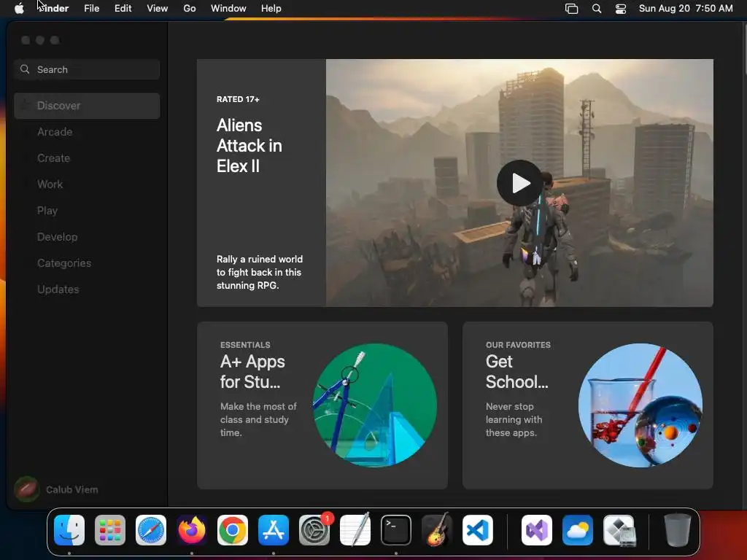Viewport: 747px width, 560px height.
Task: Launch Safari from the Dock
Action: 151,530
